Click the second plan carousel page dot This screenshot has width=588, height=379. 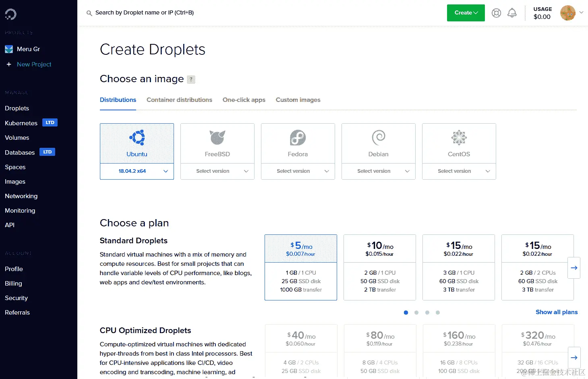[x=416, y=313]
